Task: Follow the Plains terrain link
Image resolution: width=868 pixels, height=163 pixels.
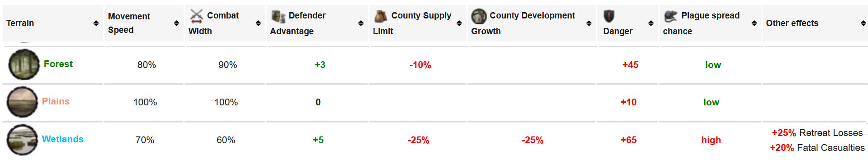Action: tap(55, 101)
